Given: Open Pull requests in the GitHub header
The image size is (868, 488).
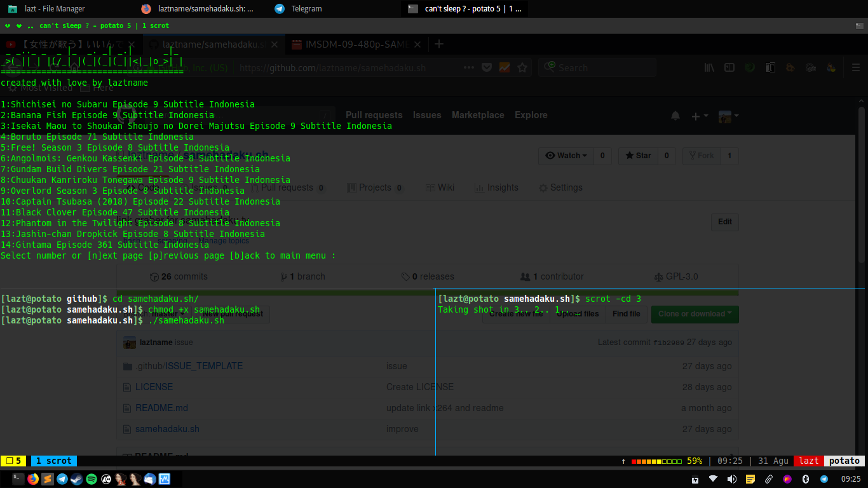Looking at the screenshot, I should (374, 115).
